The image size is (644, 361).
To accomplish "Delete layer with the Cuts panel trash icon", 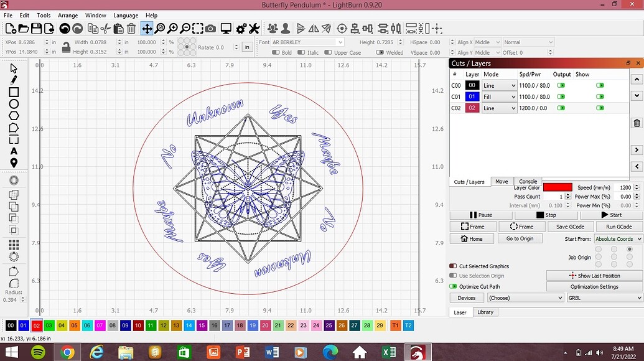I will click(x=637, y=123).
